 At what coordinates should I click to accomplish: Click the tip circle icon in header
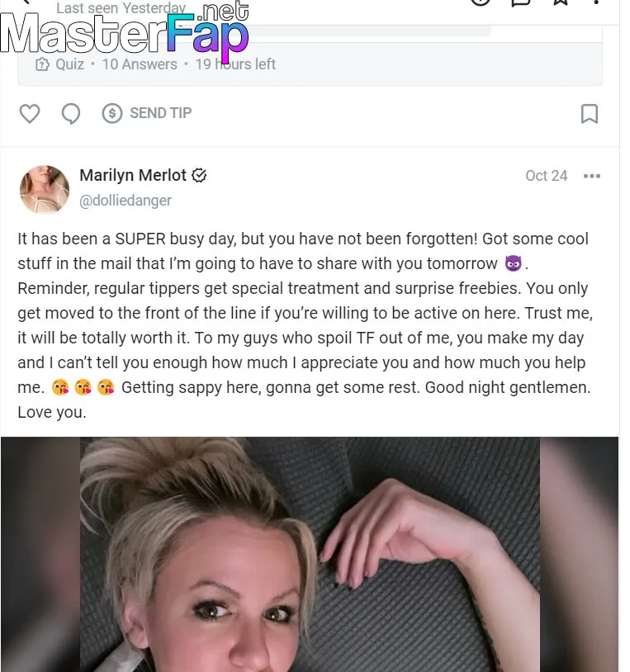[x=481, y=2]
